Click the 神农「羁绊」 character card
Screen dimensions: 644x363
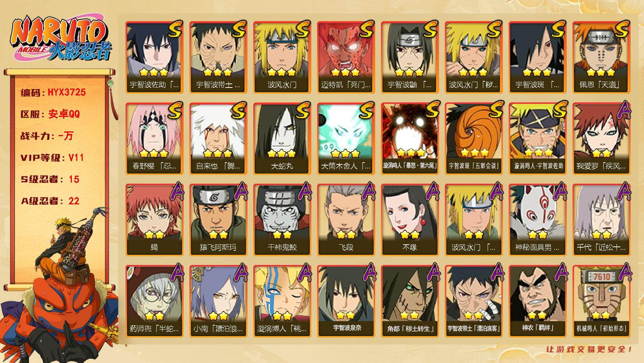tap(537, 301)
